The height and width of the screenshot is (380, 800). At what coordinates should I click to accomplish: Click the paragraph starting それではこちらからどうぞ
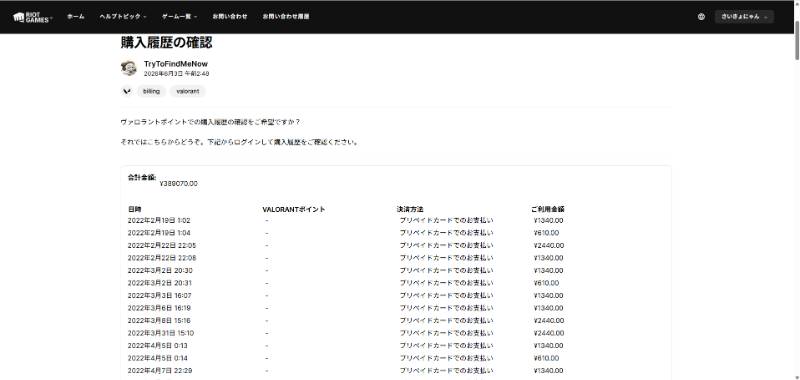(239, 142)
